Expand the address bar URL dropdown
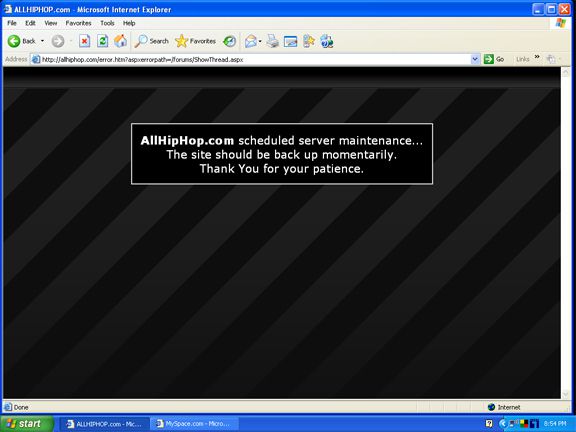 [475, 59]
